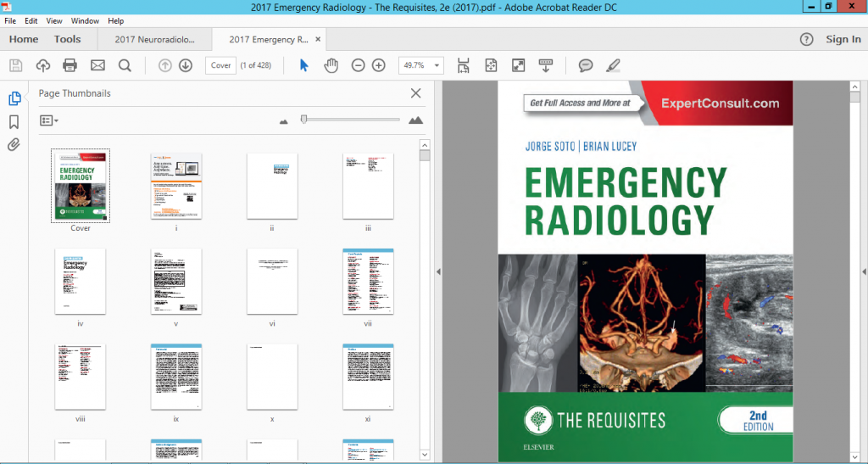Close the Page Thumbnails panel
Image resolution: width=868 pixels, height=464 pixels.
(x=415, y=93)
